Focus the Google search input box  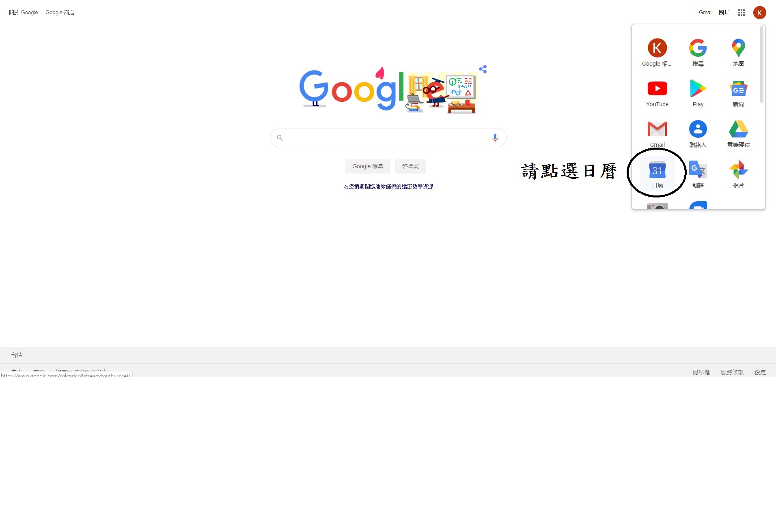[x=387, y=138]
